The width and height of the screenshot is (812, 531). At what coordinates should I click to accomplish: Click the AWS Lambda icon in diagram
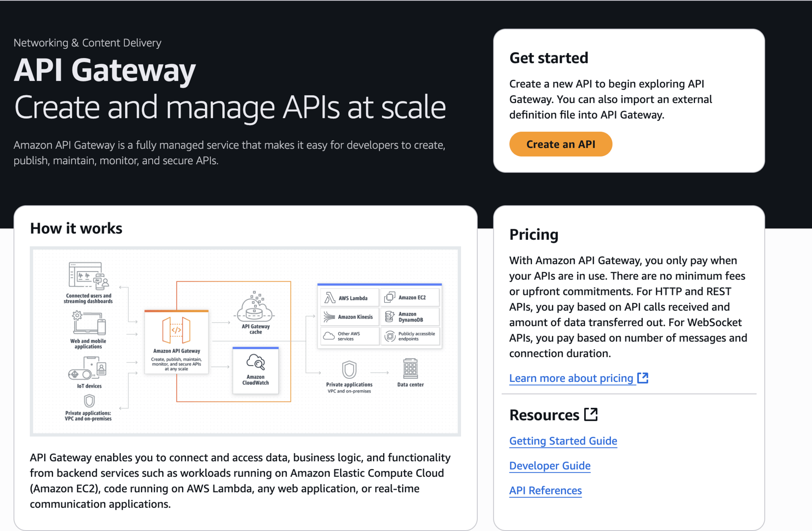[330, 298]
